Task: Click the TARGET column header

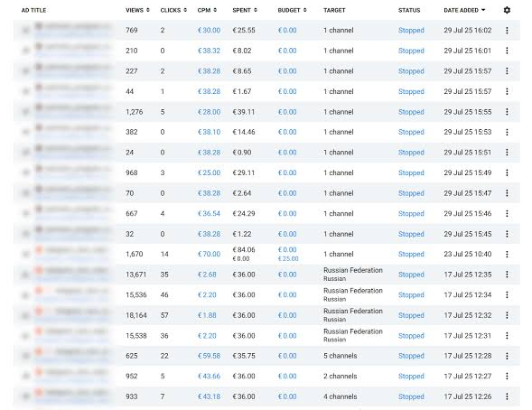Action: pyautogui.click(x=334, y=10)
